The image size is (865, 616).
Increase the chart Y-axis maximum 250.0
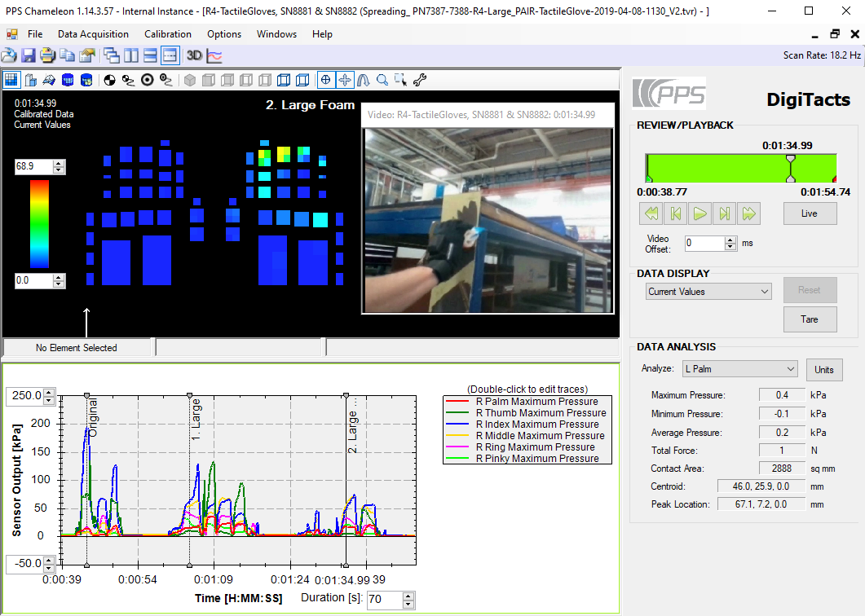point(49,392)
